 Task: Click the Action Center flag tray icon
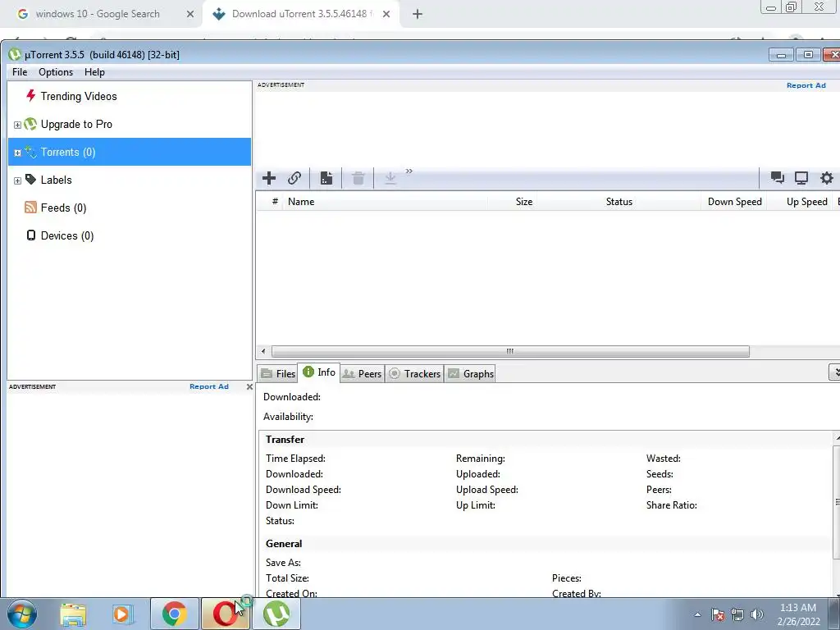[718, 614]
